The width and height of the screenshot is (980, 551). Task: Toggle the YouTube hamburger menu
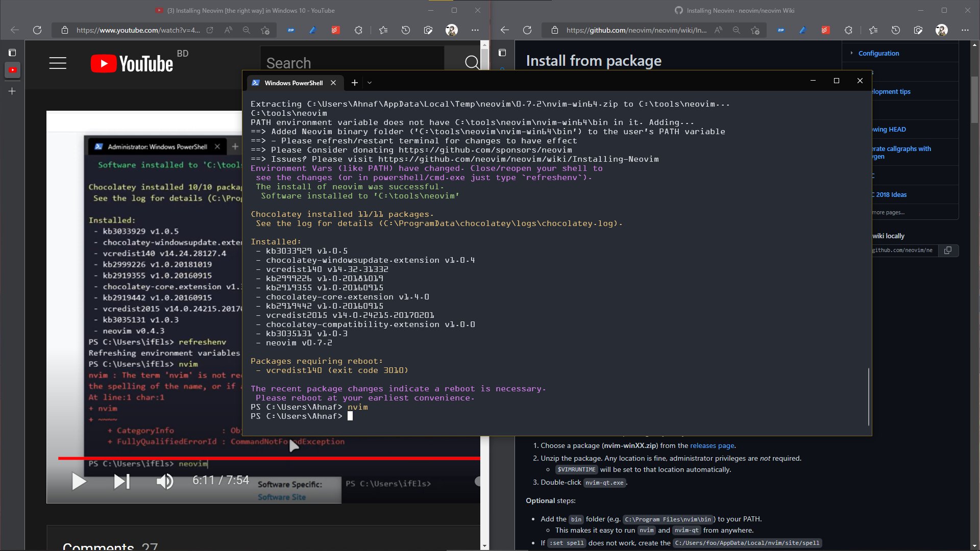click(58, 63)
